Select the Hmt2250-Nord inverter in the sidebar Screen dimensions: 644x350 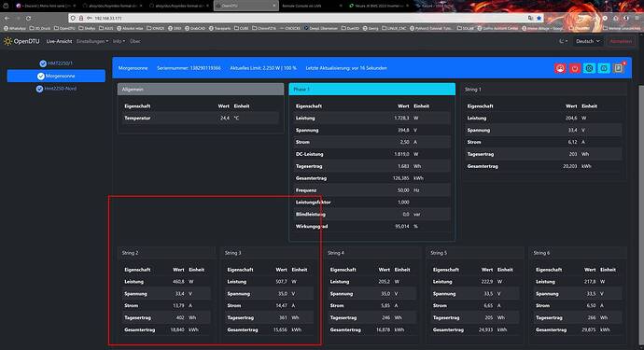(x=56, y=89)
